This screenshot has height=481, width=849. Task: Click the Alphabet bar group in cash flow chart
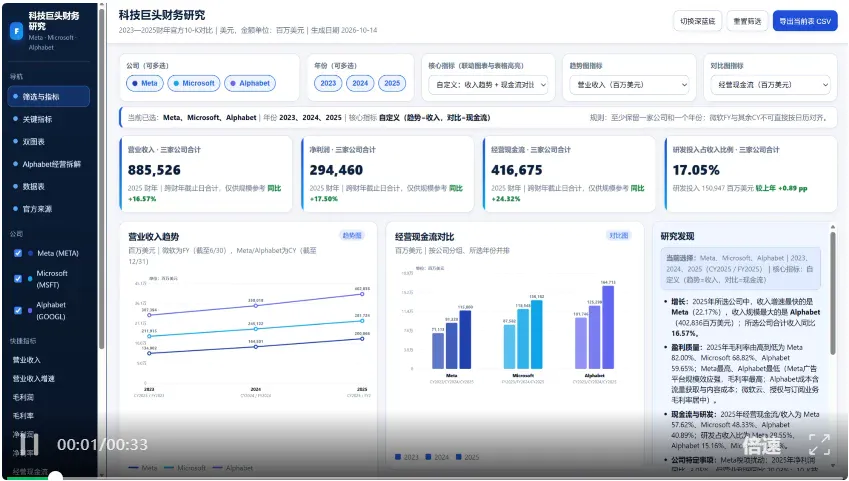point(595,327)
